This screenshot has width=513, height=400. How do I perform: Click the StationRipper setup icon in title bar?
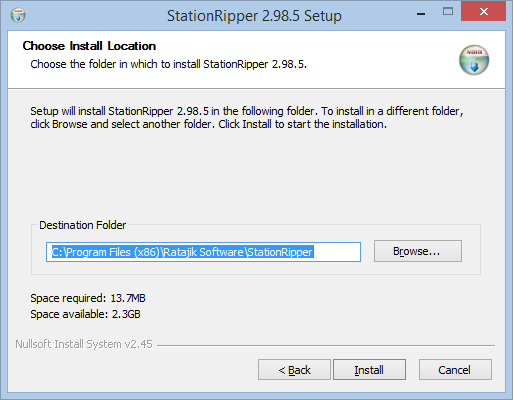[18, 15]
